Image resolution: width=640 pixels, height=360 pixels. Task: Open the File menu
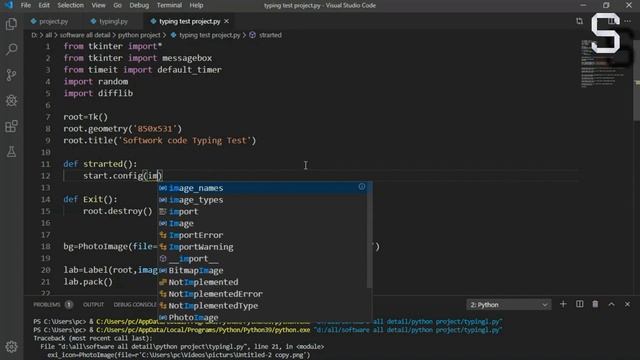26,5
